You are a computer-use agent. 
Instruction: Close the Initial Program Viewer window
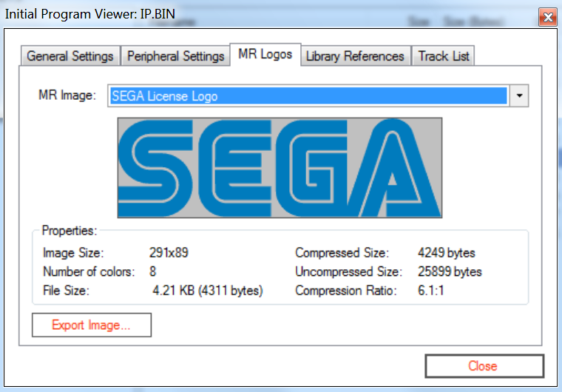click(548, 17)
